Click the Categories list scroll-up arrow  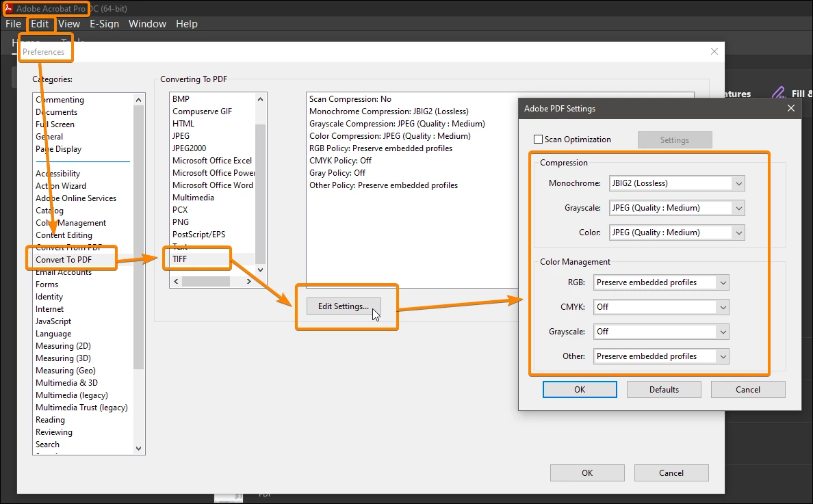[x=138, y=99]
